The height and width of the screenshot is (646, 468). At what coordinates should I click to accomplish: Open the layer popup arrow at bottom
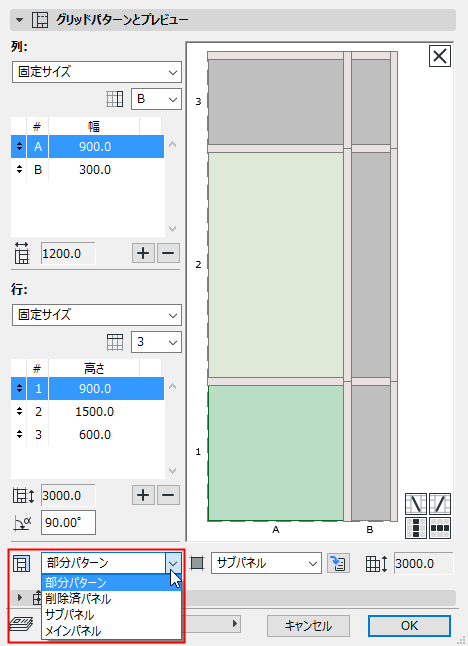pyautogui.click(x=235, y=623)
